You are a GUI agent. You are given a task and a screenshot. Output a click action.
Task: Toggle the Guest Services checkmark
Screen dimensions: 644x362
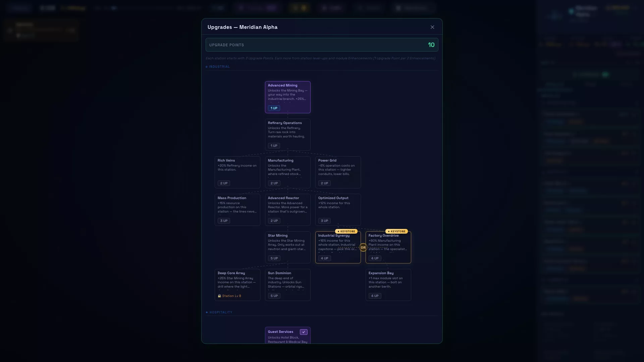(304, 332)
